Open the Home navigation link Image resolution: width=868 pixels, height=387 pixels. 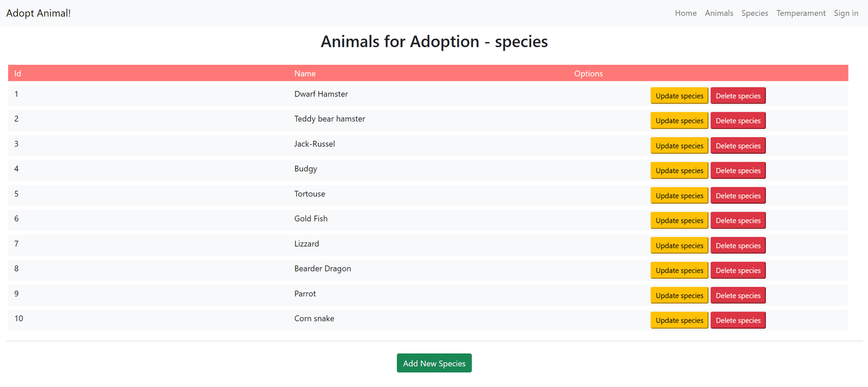pyautogui.click(x=685, y=13)
